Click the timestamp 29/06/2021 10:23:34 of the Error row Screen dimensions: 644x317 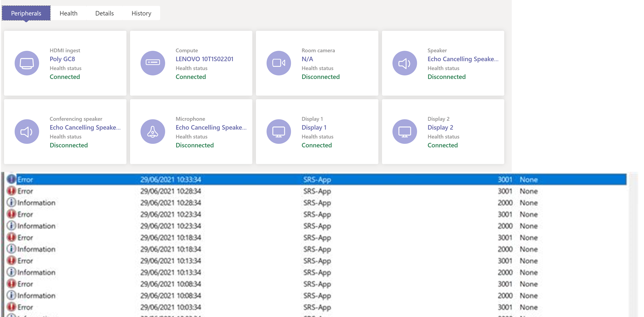[x=171, y=214]
